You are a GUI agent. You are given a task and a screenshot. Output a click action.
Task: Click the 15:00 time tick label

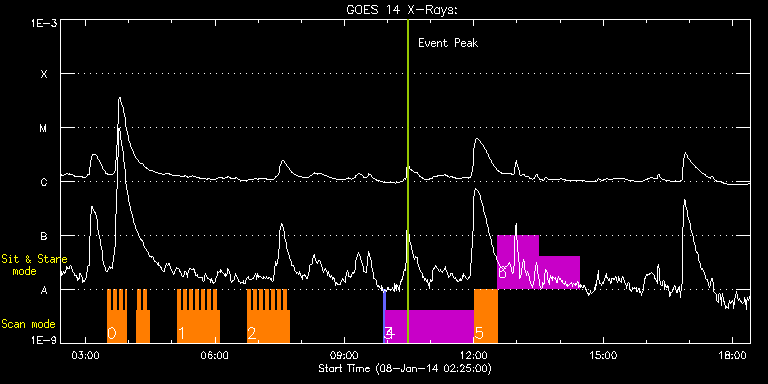(603, 356)
